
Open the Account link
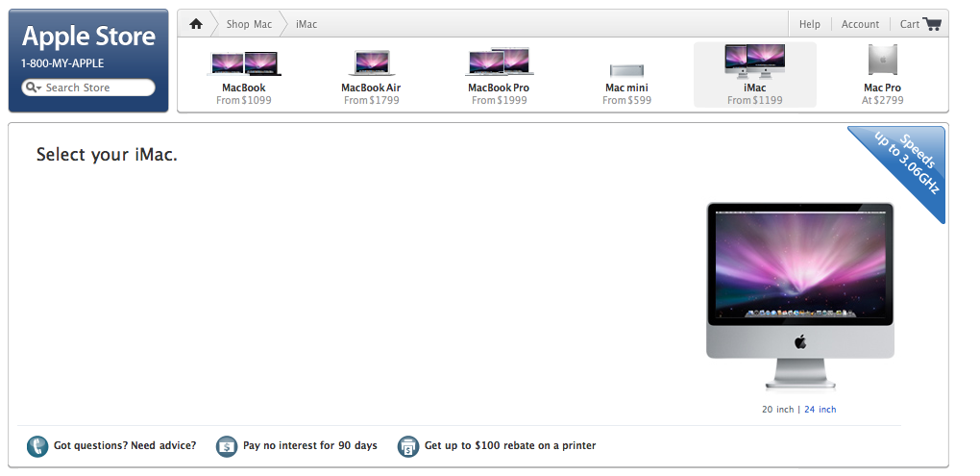click(x=860, y=24)
